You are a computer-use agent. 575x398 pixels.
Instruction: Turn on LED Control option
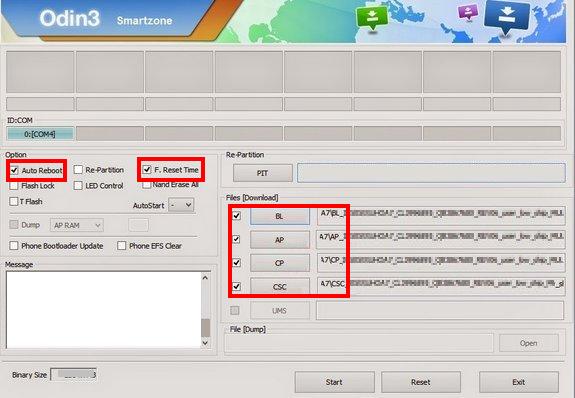click(x=78, y=186)
